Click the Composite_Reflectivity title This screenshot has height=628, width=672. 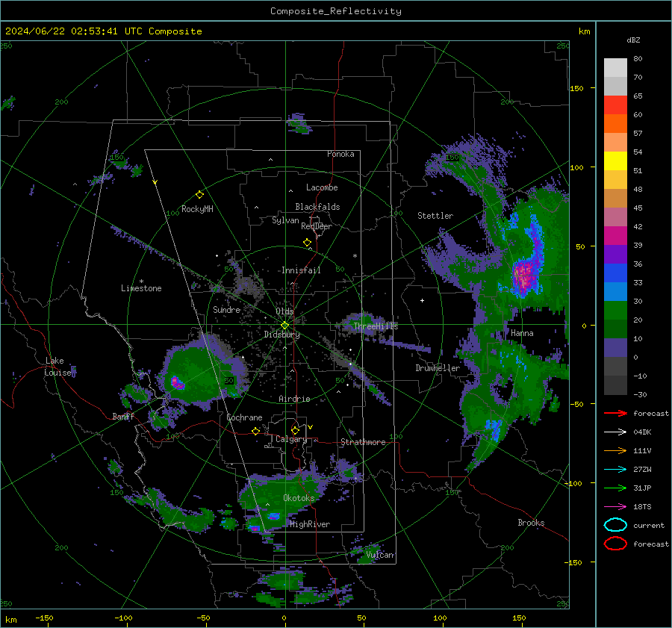pyautogui.click(x=336, y=11)
